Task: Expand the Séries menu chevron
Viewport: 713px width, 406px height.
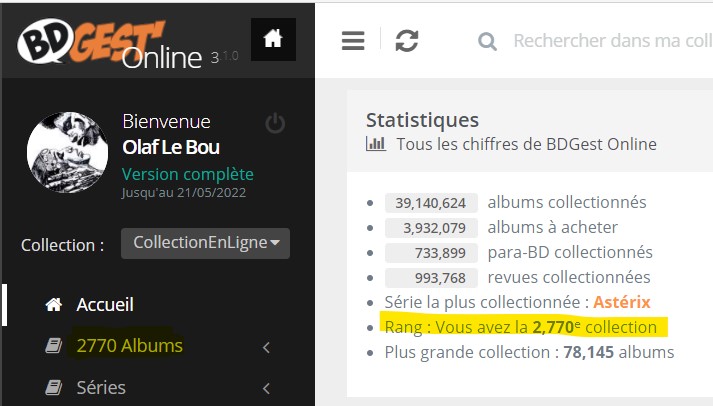Action: tap(266, 388)
